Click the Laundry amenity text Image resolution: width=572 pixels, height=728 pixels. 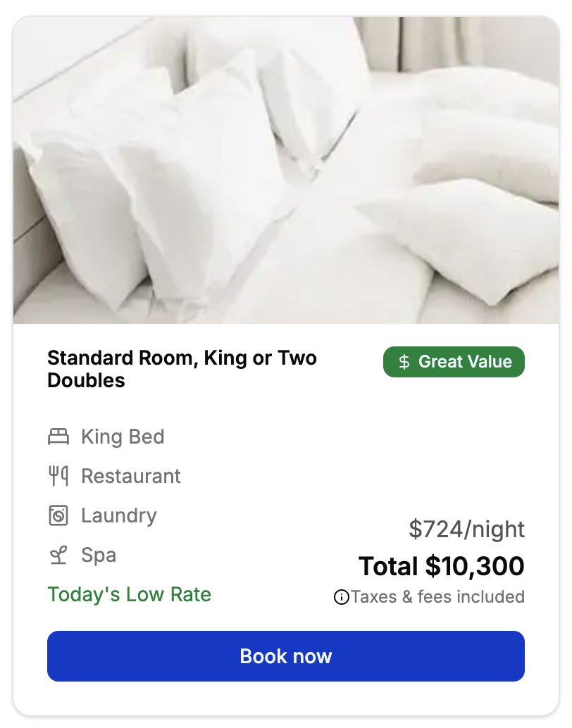[119, 516]
